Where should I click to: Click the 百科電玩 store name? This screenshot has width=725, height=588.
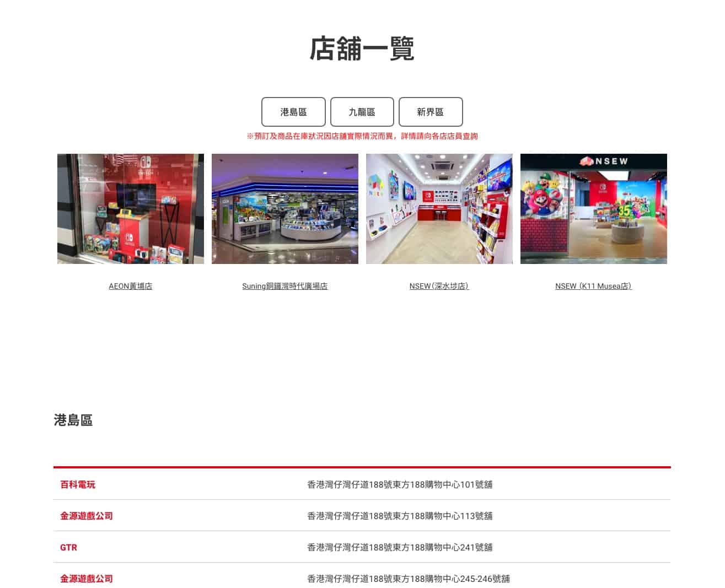coord(78,484)
